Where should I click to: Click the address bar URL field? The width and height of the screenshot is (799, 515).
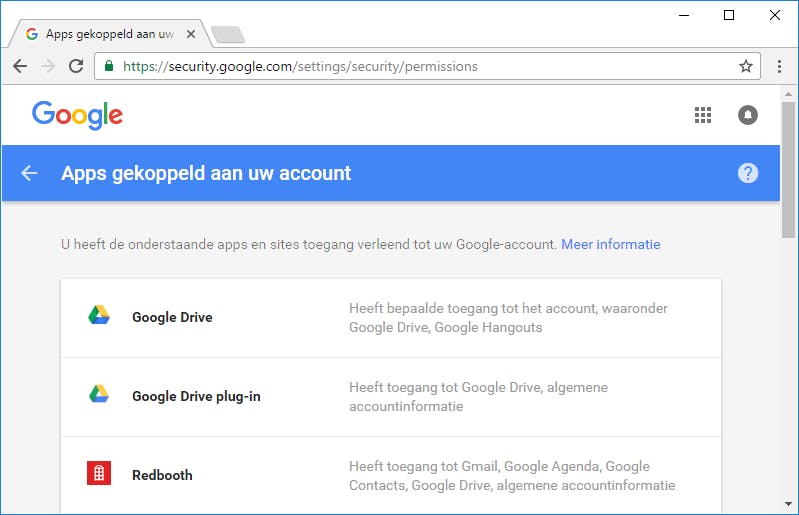pos(420,67)
